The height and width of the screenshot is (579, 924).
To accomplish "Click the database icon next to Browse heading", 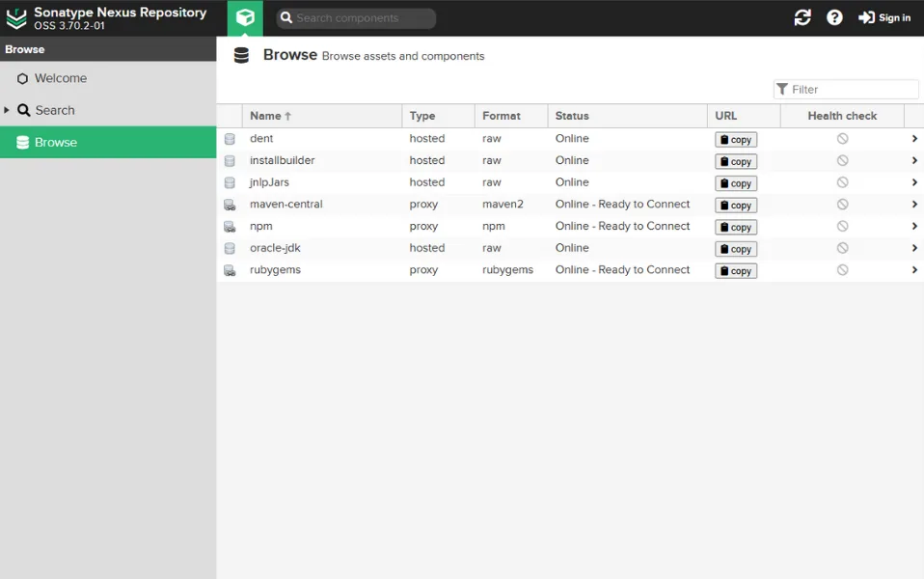I will point(239,55).
